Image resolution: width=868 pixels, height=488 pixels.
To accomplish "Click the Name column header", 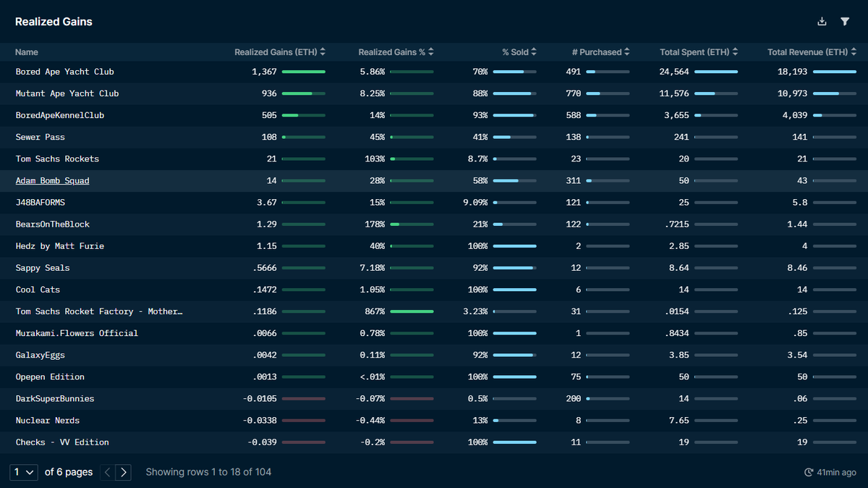I will coord(27,52).
